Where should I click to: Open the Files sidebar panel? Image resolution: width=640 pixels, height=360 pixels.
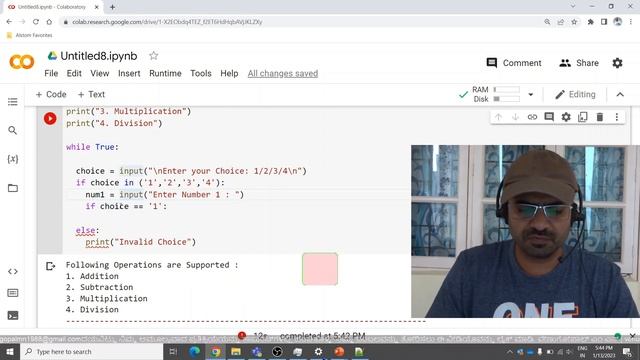tap(13, 188)
